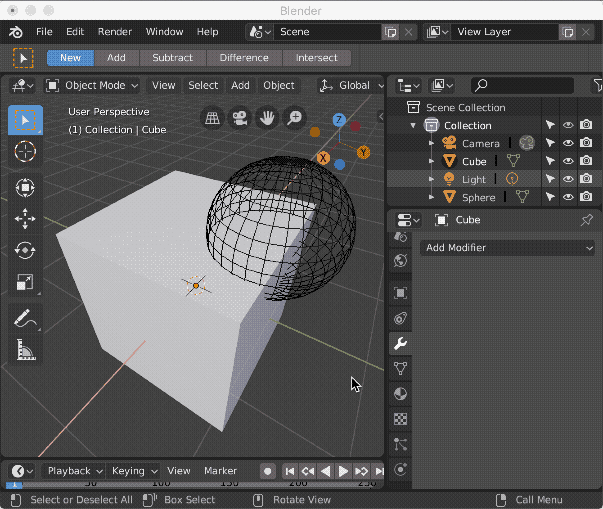Open the Playback dropdown in timeline
The width and height of the screenshot is (603, 509).
tap(73, 471)
